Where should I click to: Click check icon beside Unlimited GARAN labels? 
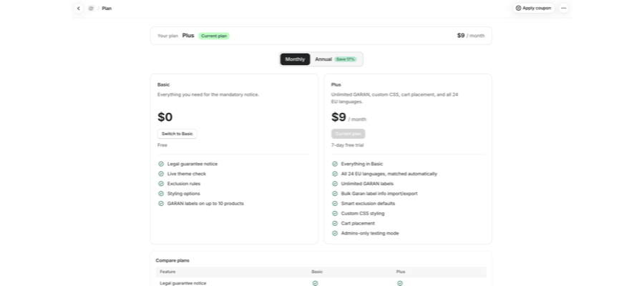[x=335, y=184]
